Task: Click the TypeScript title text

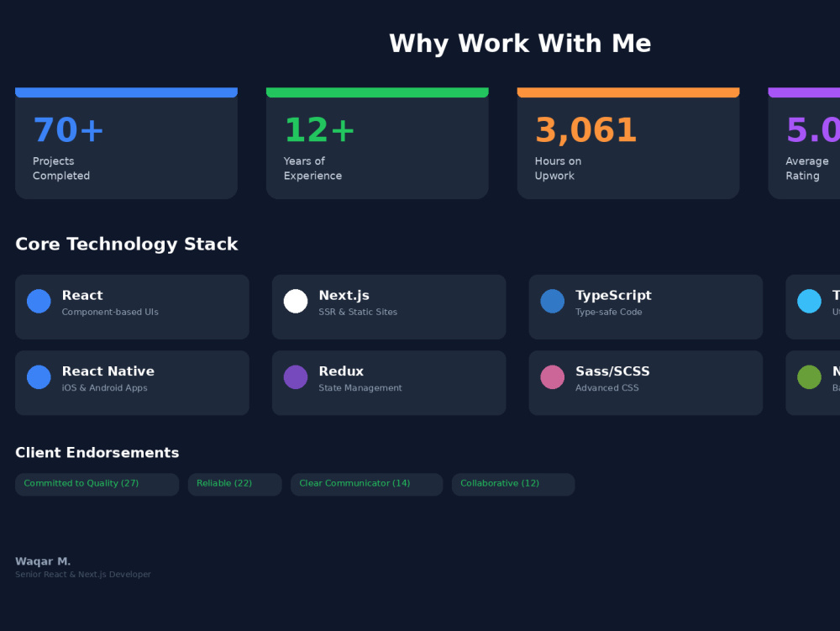Action: coord(613,296)
